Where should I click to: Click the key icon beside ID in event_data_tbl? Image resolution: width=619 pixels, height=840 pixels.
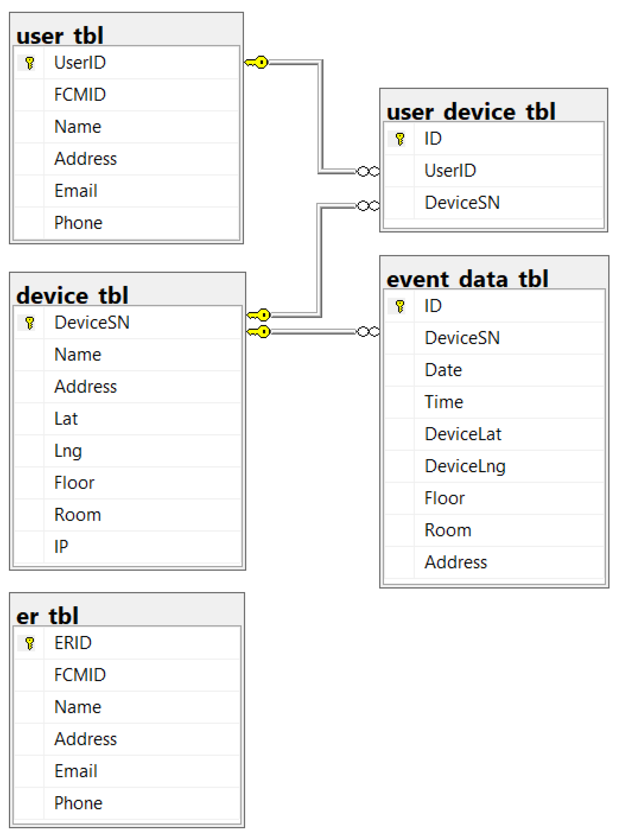pos(400,306)
